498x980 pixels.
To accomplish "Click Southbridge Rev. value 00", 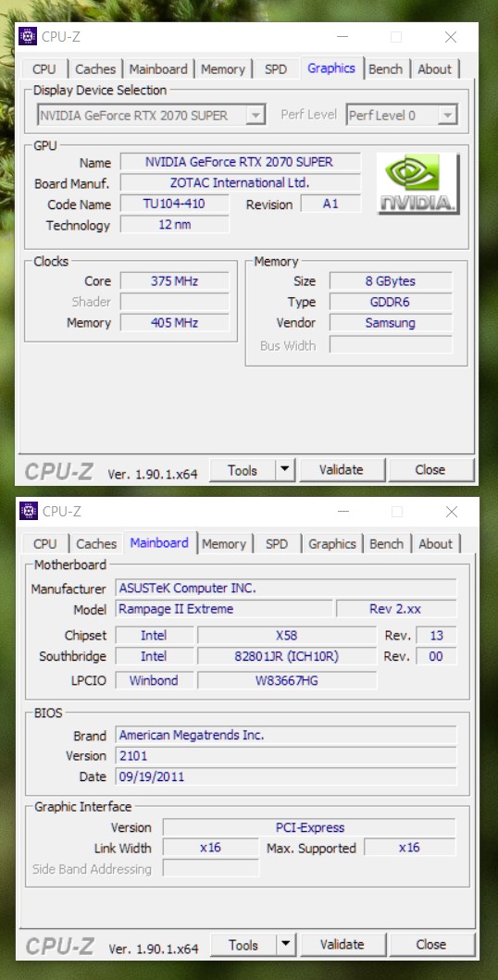I will pos(436,656).
